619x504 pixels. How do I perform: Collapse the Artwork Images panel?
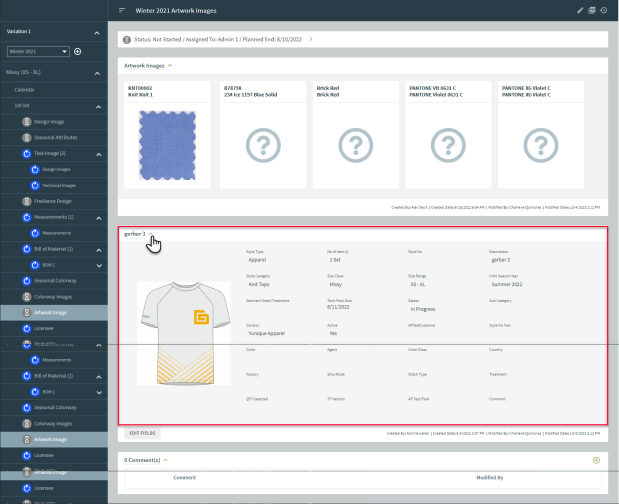click(170, 65)
